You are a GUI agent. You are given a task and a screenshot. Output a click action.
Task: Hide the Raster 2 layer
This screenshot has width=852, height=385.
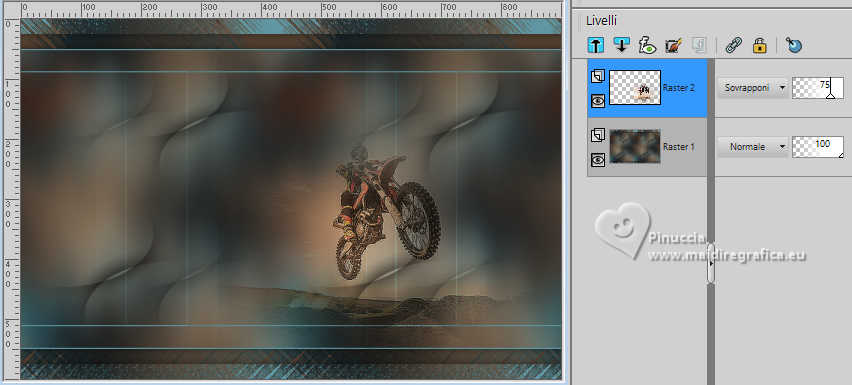click(598, 100)
